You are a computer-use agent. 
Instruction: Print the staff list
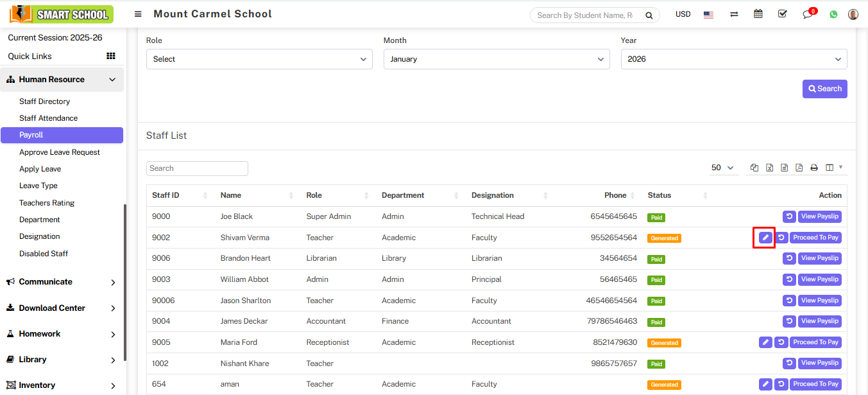pos(814,168)
